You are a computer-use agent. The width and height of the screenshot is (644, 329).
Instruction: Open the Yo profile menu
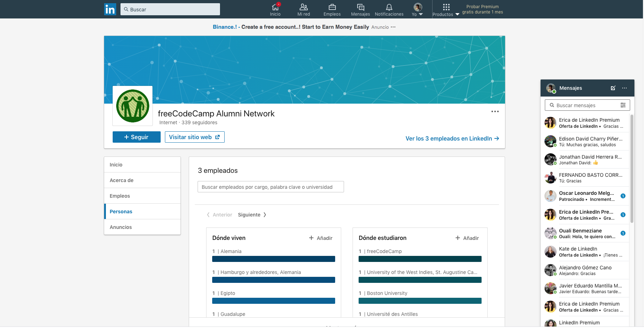(418, 10)
